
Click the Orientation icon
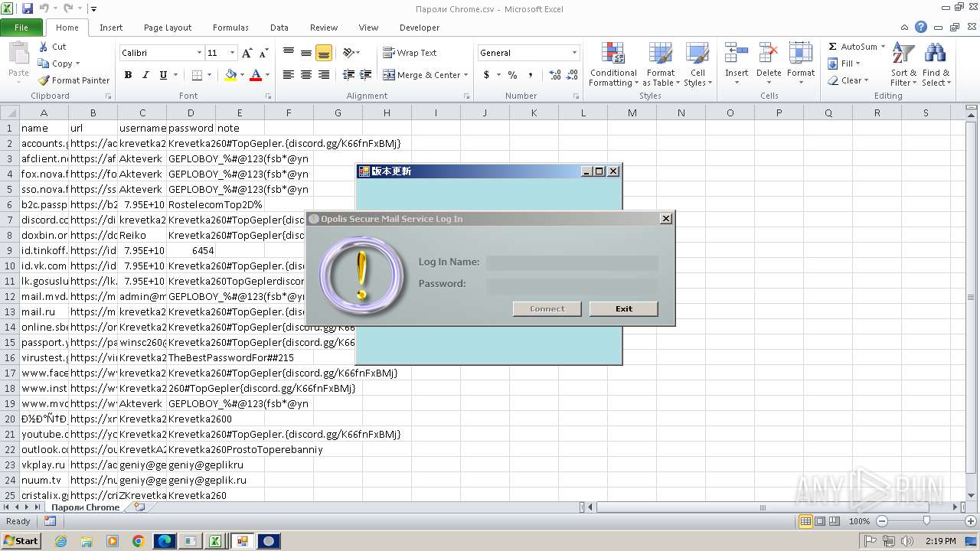[348, 53]
